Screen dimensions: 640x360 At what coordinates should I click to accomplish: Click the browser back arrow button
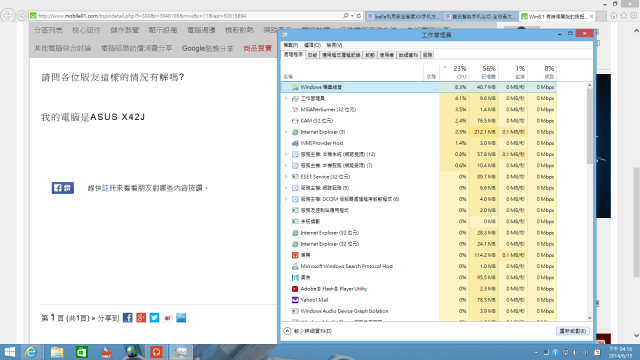tap(7, 16)
